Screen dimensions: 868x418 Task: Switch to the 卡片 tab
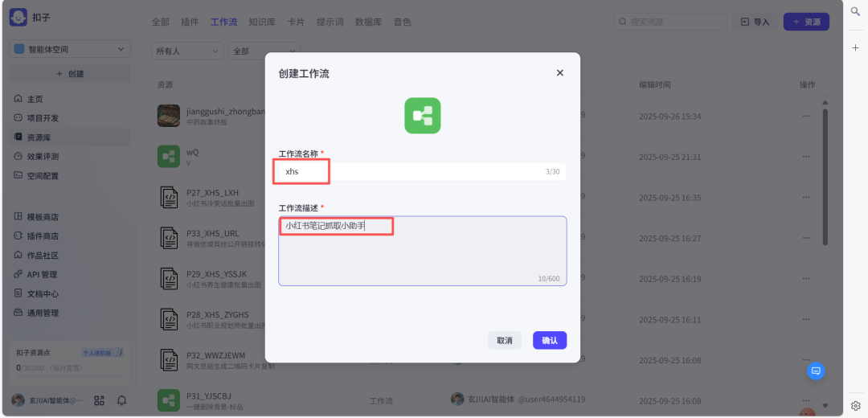click(x=296, y=23)
